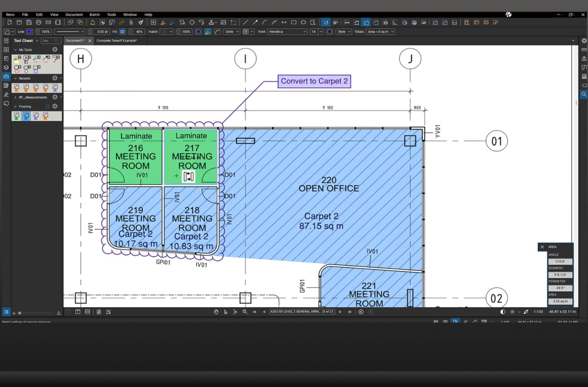The image size is (588, 387).
Task: Open the Search panel on right sidebar
Action: pos(584,94)
